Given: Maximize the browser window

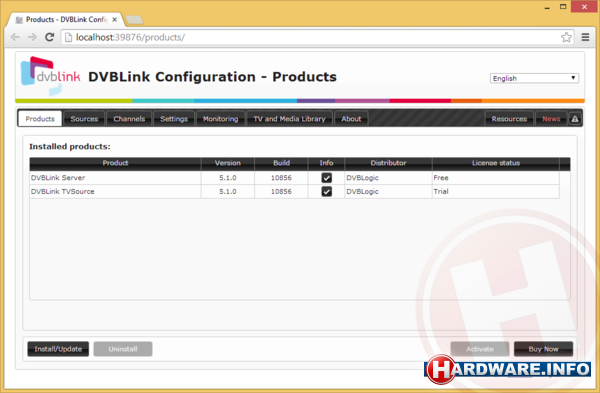Looking at the screenshot, I should 563,7.
